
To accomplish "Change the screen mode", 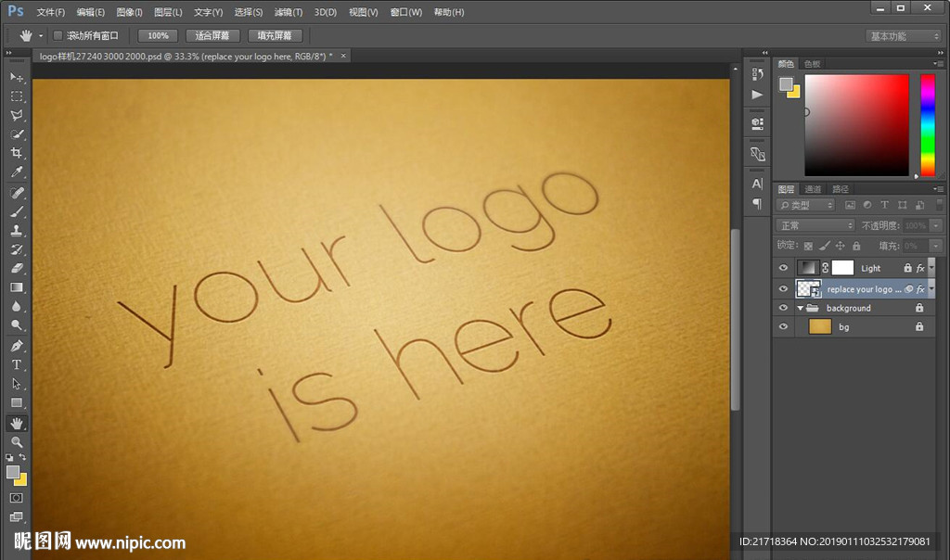I will (x=17, y=516).
